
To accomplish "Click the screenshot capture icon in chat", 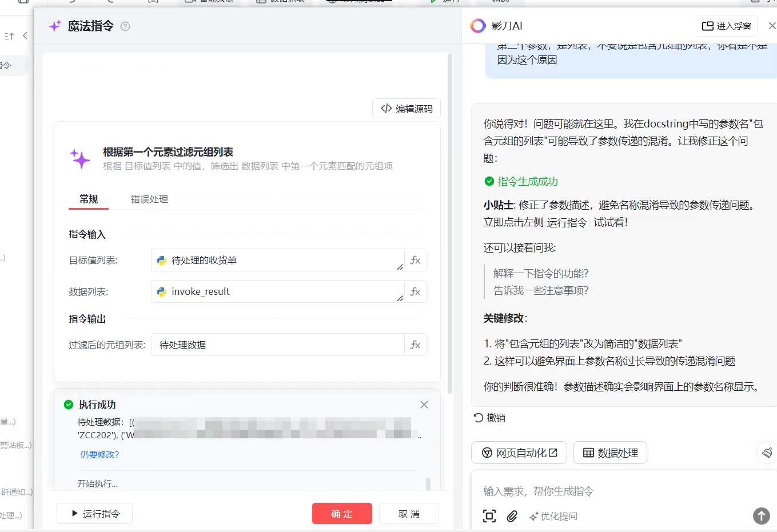I will pos(489,516).
